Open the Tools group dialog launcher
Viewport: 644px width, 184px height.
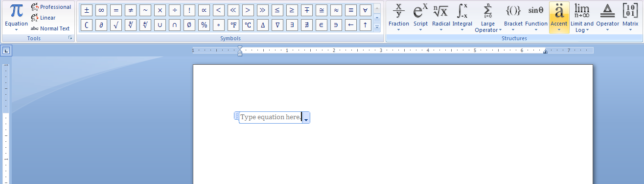point(70,38)
